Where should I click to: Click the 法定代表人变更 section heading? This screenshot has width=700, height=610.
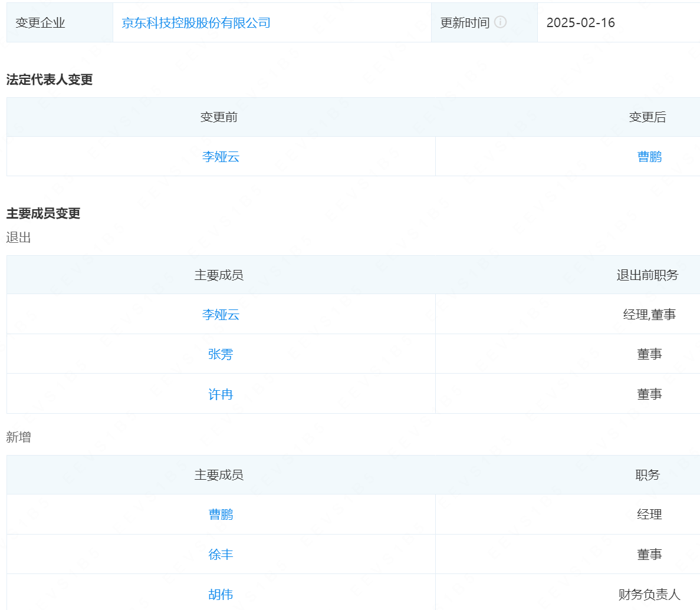pyautogui.click(x=50, y=80)
